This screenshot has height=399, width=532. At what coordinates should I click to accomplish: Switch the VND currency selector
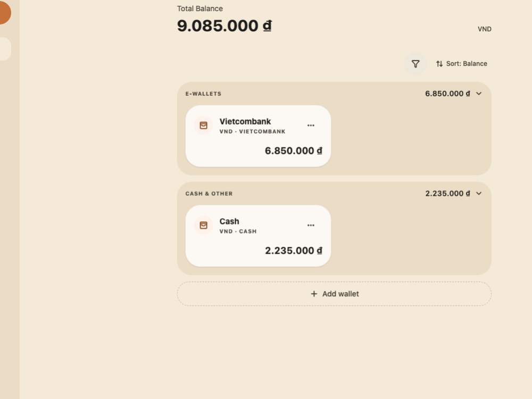[485, 29]
